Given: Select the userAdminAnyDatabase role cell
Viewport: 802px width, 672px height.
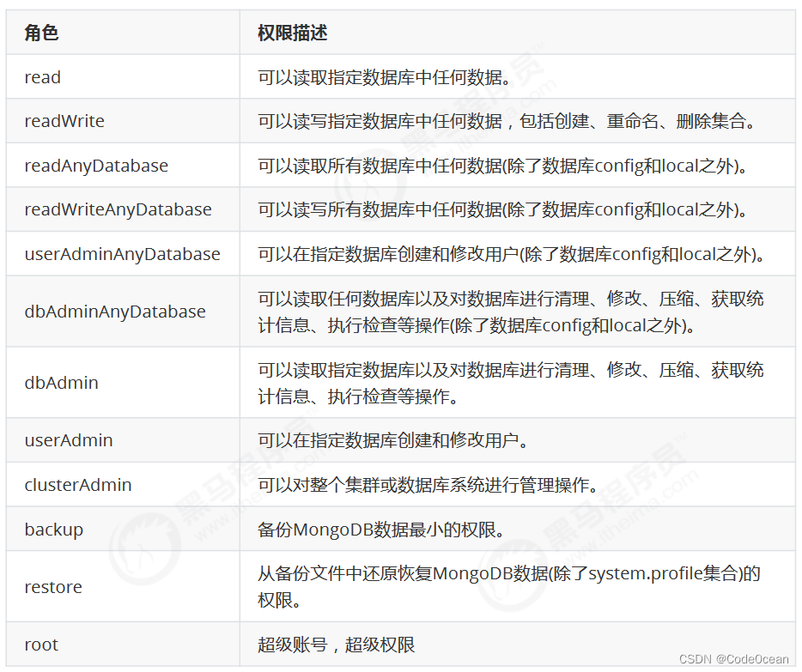Looking at the screenshot, I should coord(122,254).
